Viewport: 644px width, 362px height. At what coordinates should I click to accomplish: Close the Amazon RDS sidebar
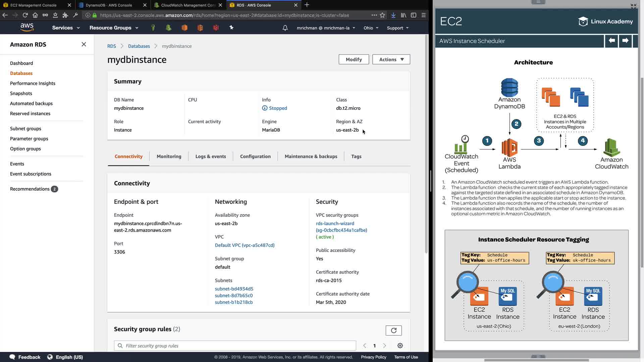point(84,44)
